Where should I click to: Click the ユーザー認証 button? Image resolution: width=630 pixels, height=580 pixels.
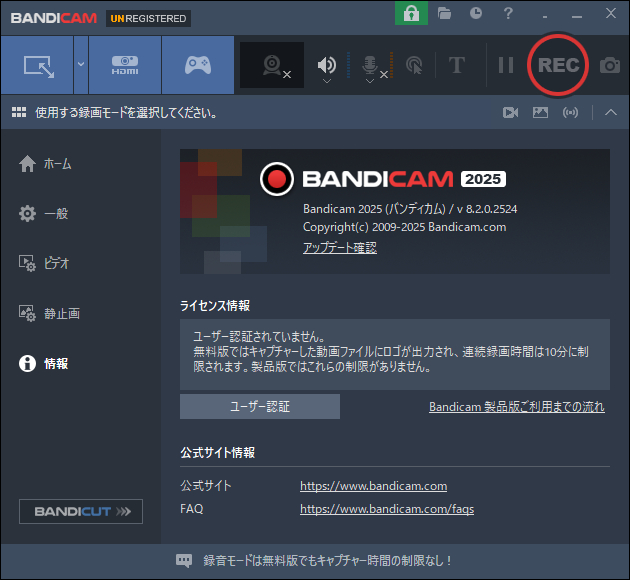(260, 406)
